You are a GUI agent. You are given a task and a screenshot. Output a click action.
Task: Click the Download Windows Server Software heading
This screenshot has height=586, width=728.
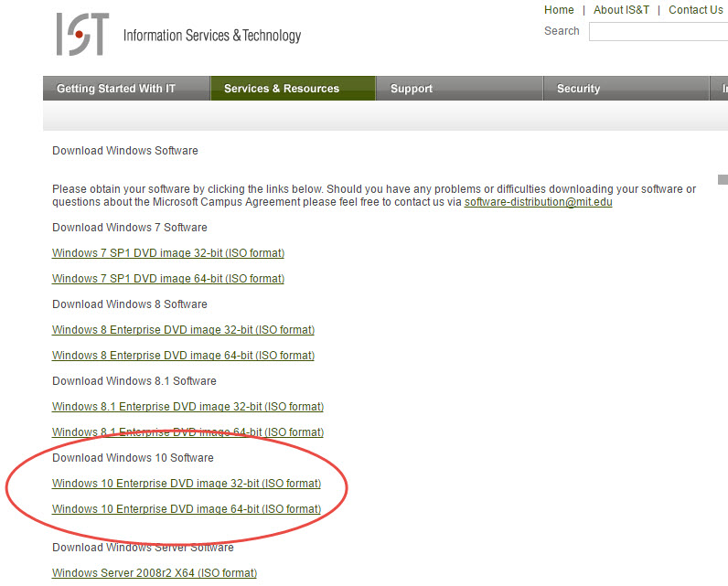click(143, 547)
